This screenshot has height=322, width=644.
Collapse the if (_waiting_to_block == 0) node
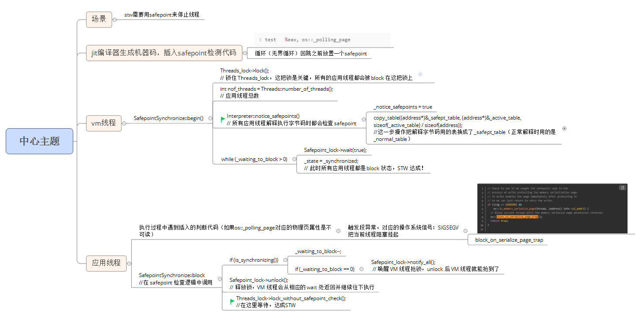[x=361, y=269]
